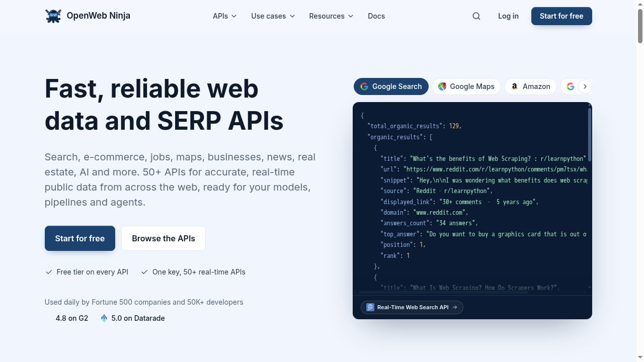Expand the Use cases menu
The image size is (644, 362).
pyautogui.click(x=273, y=16)
